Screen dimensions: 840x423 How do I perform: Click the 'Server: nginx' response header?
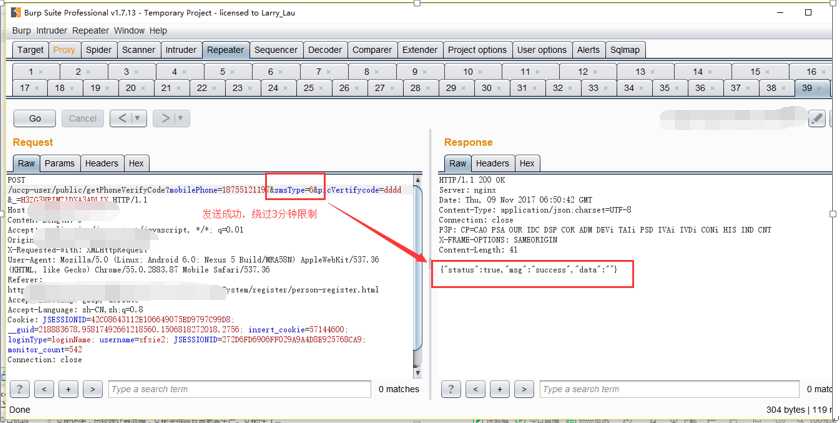point(468,190)
